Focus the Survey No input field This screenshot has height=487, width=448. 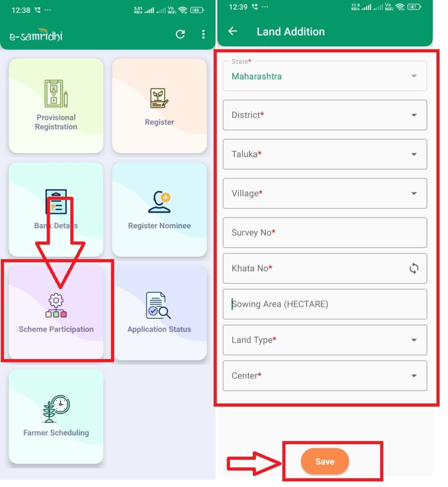click(324, 233)
